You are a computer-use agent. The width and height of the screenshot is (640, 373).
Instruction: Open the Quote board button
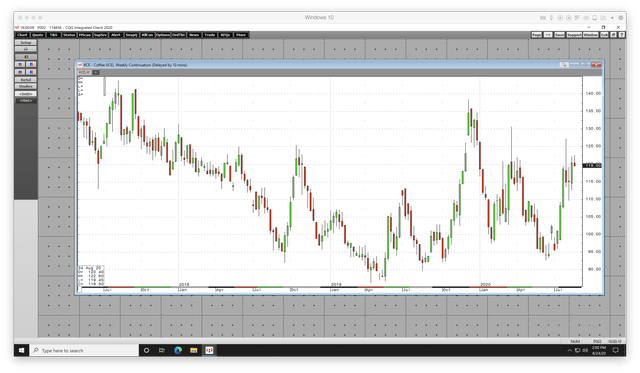[38, 35]
